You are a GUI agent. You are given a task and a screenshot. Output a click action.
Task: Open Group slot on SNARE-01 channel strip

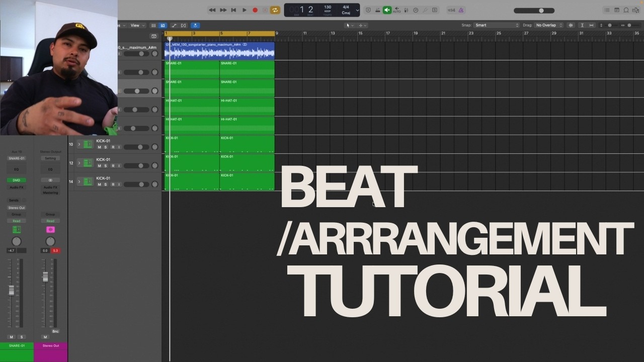click(17, 214)
